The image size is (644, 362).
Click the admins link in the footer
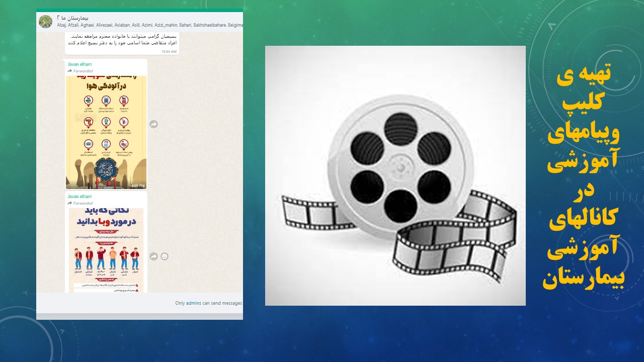(x=194, y=303)
